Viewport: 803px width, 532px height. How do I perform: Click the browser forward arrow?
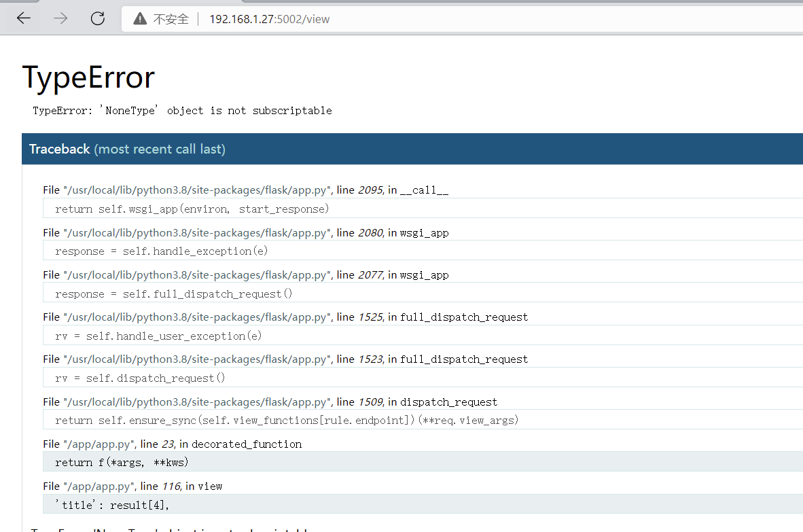(60, 18)
